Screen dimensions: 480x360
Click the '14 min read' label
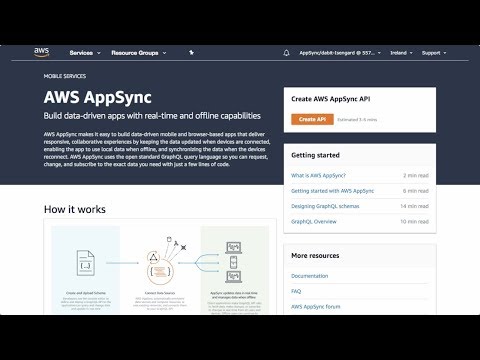click(x=414, y=206)
